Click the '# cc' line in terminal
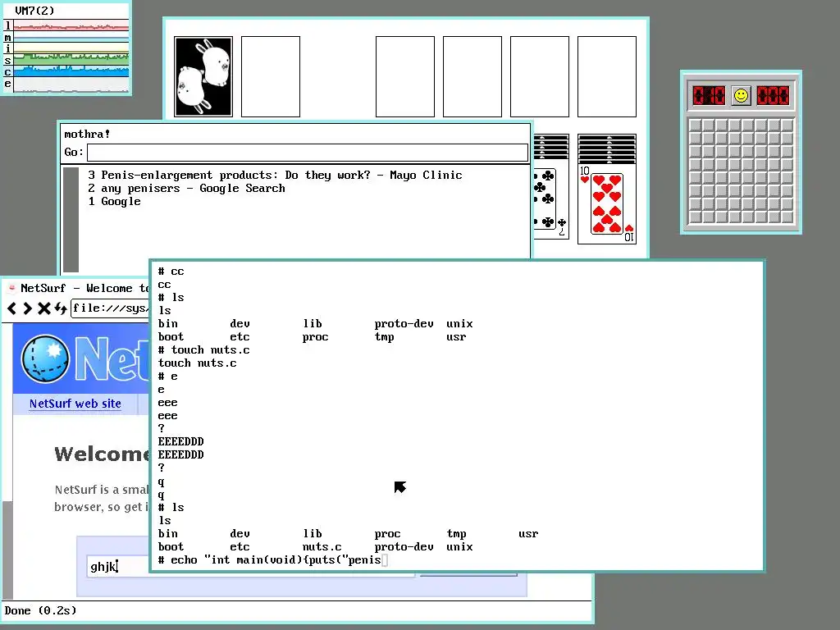The width and height of the screenshot is (840, 630). coord(171,271)
